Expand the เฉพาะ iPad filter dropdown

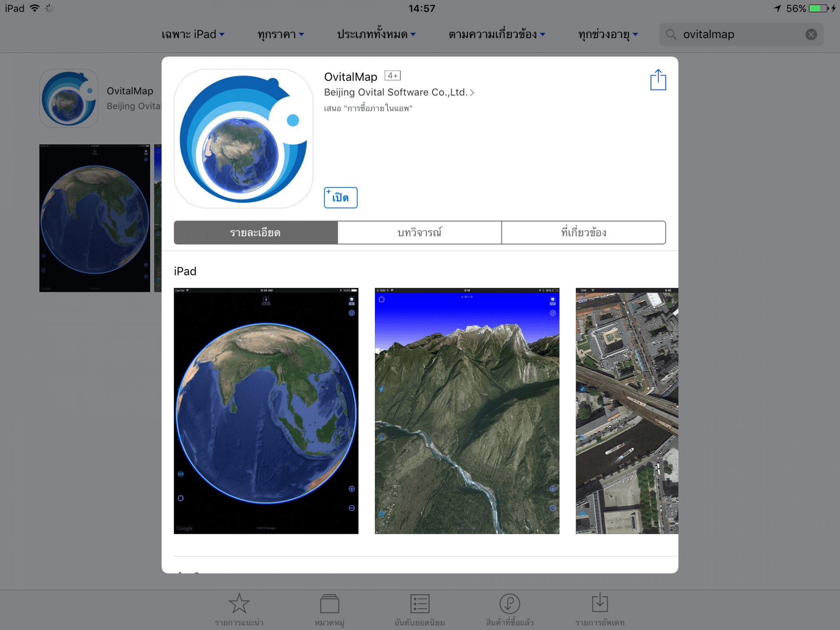tap(193, 34)
